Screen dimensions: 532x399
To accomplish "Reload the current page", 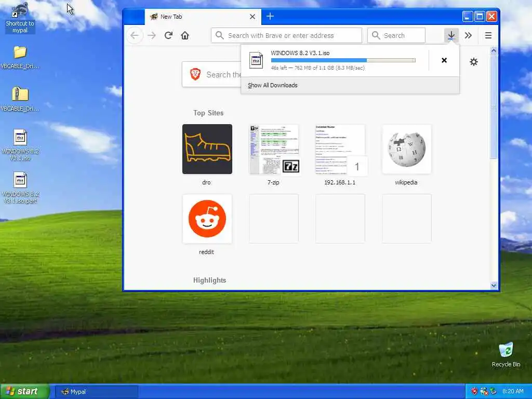I will click(x=168, y=35).
